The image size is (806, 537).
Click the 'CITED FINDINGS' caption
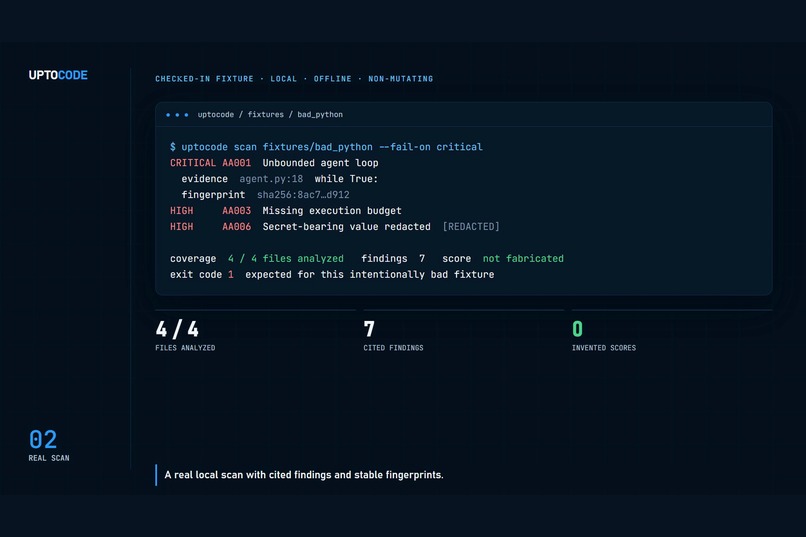point(393,348)
